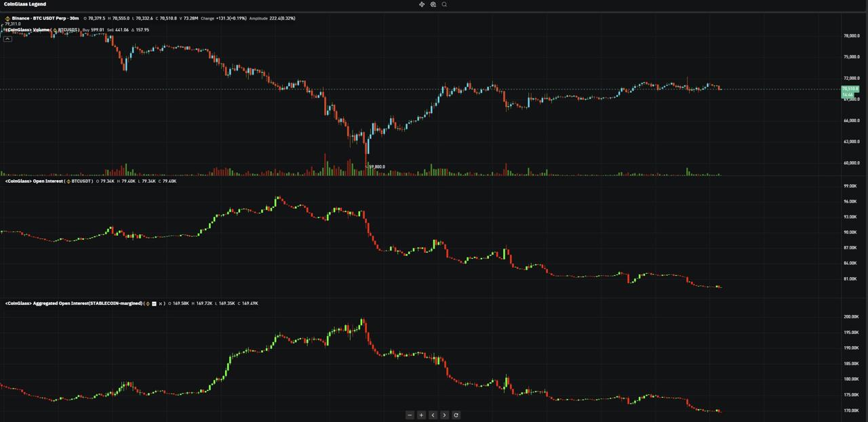Zoom in the chart with plus button

coord(421,415)
